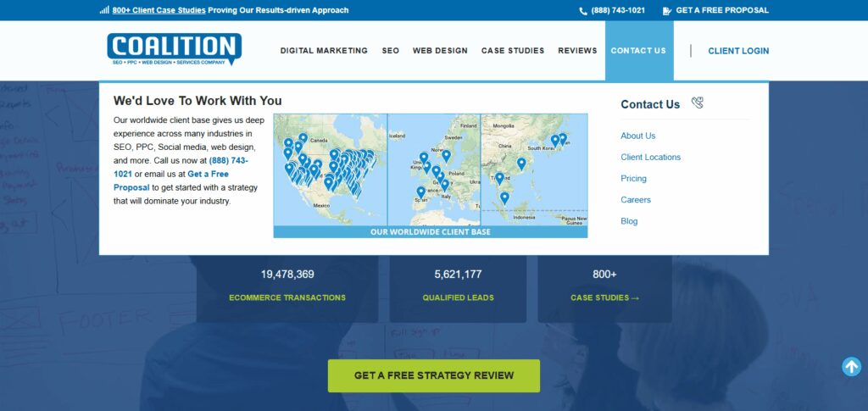Click the Coalition logo
The image size is (868, 411).
175,49
